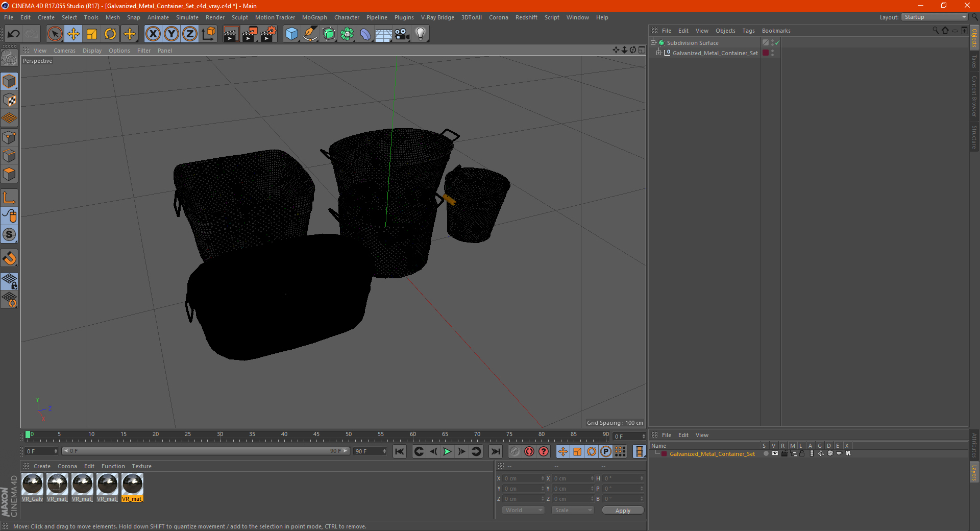This screenshot has width=980, height=531.
Task: Open Layout Startup dropdown
Action: [x=935, y=17]
